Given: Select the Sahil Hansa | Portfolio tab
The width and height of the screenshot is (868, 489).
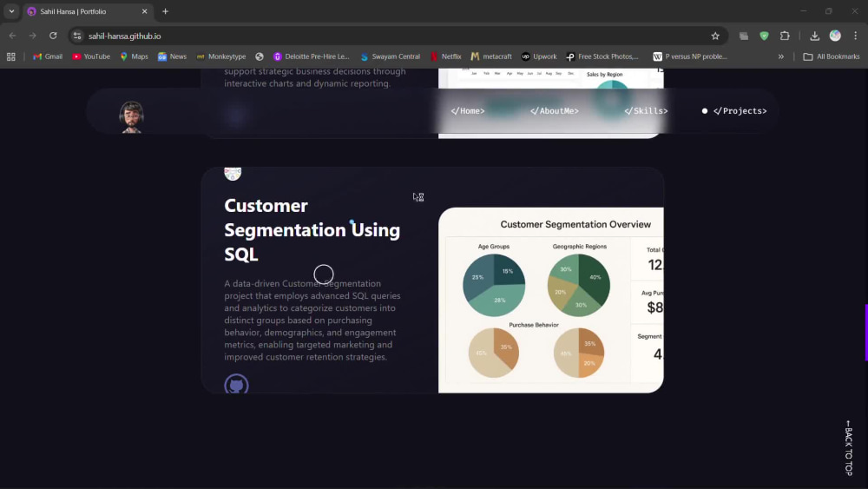Looking at the screenshot, I should tap(88, 11).
